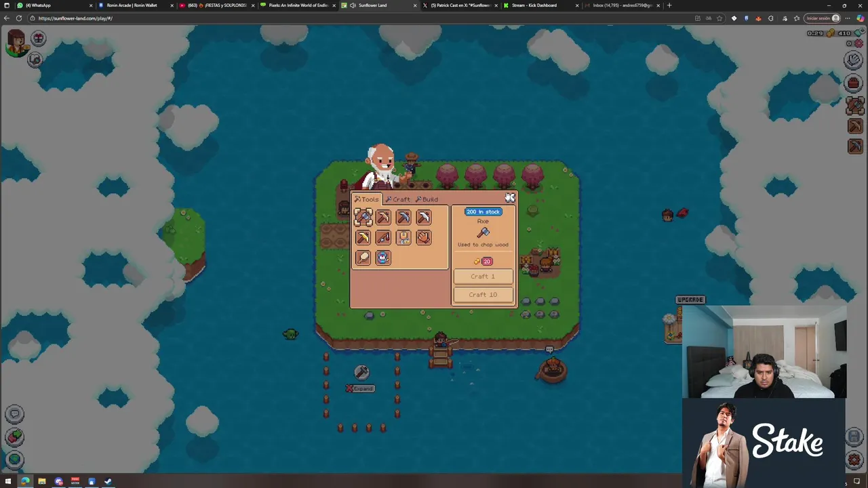
Task: Open File Explorer from the taskbar
Action: [42, 481]
